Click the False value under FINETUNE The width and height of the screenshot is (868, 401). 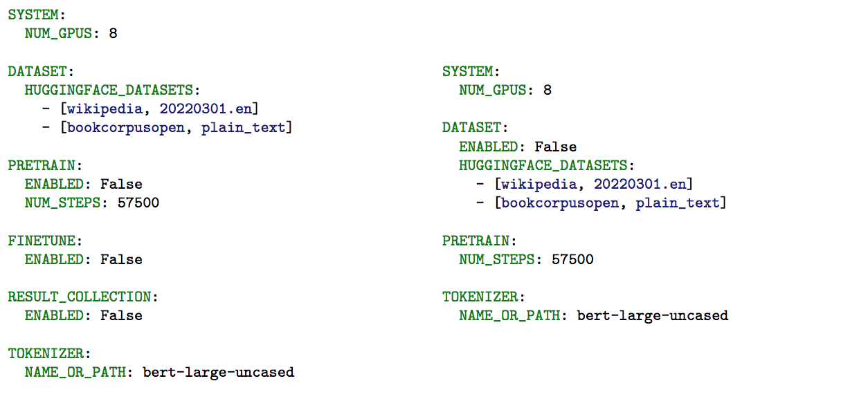tap(121, 260)
